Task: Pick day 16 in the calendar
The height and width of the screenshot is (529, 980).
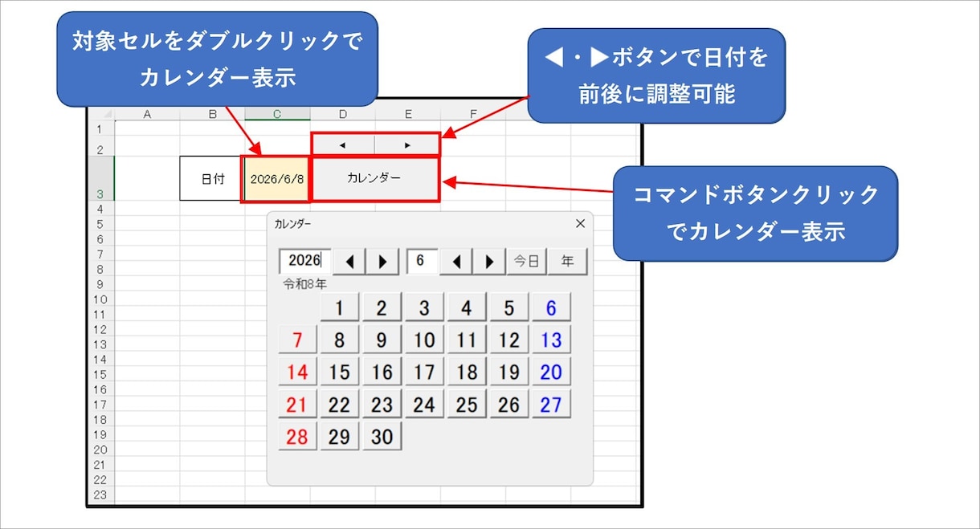Action: click(382, 372)
